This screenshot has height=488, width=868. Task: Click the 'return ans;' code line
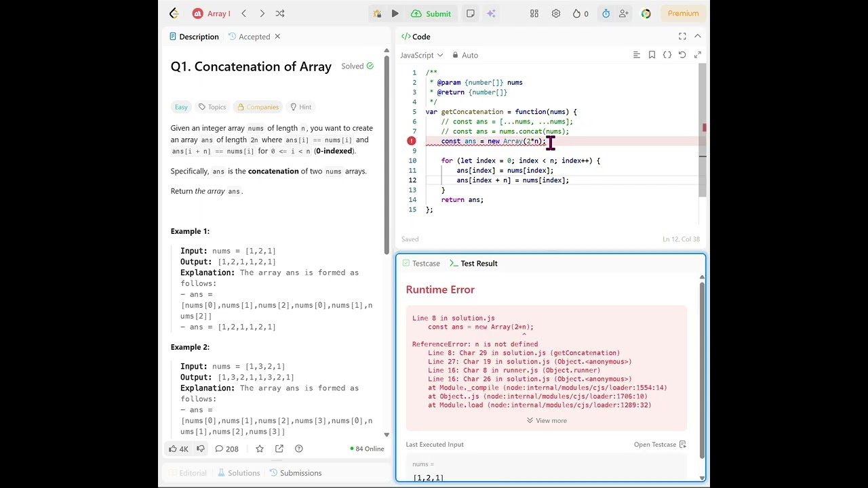pyautogui.click(x=462, y=200)
